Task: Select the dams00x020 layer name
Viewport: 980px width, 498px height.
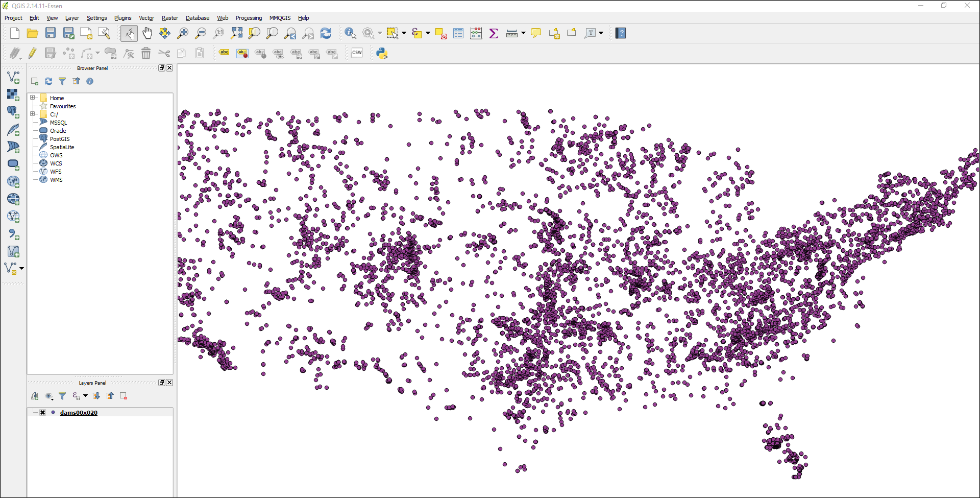Action: [79, 413]
